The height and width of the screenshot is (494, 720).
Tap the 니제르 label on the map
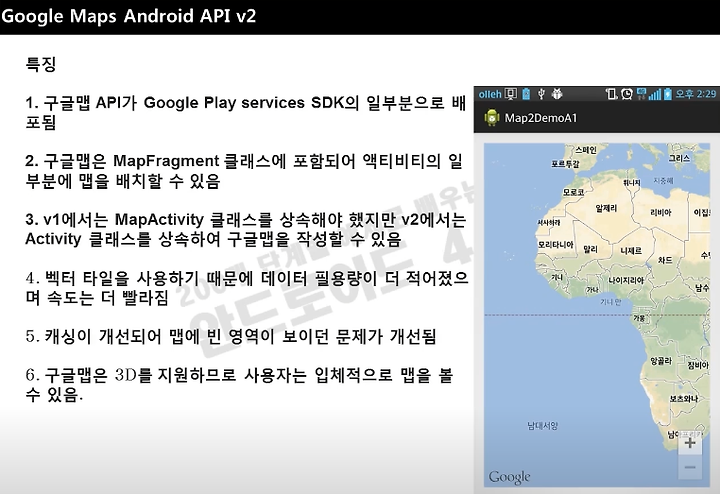click(x=631, y=251)
